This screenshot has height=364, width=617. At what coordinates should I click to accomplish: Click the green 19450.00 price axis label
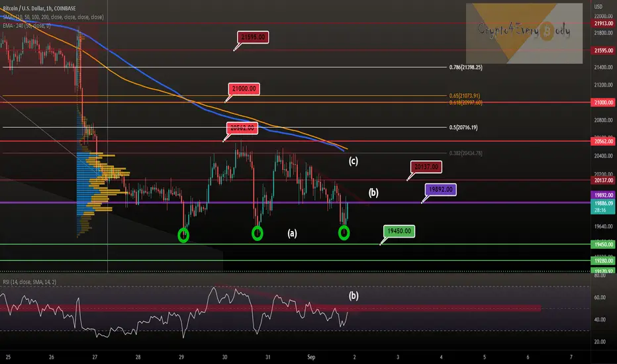603,244
